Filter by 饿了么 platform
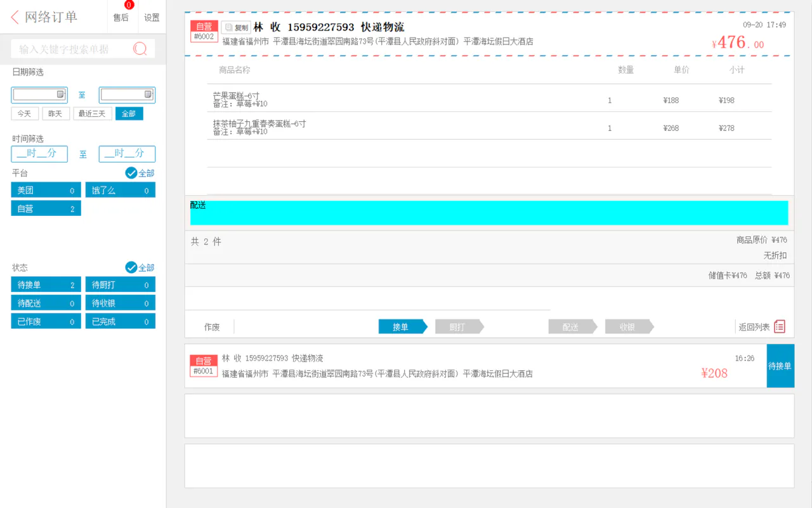The height and width of the screenshot is (508, 812). (x=121, y=190)
